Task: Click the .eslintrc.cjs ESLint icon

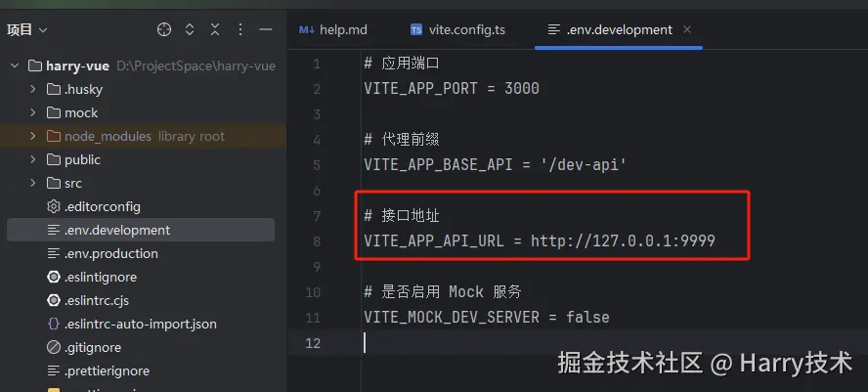Action: coord(53,301)
